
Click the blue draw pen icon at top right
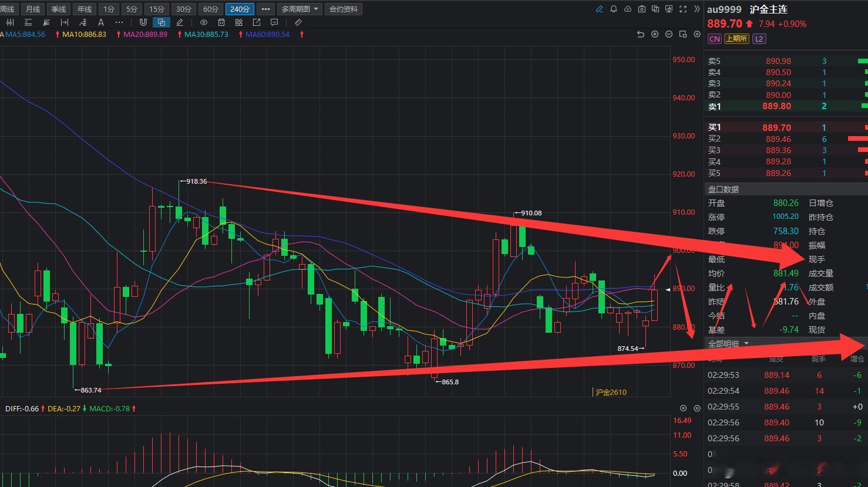tap(599, 9)
